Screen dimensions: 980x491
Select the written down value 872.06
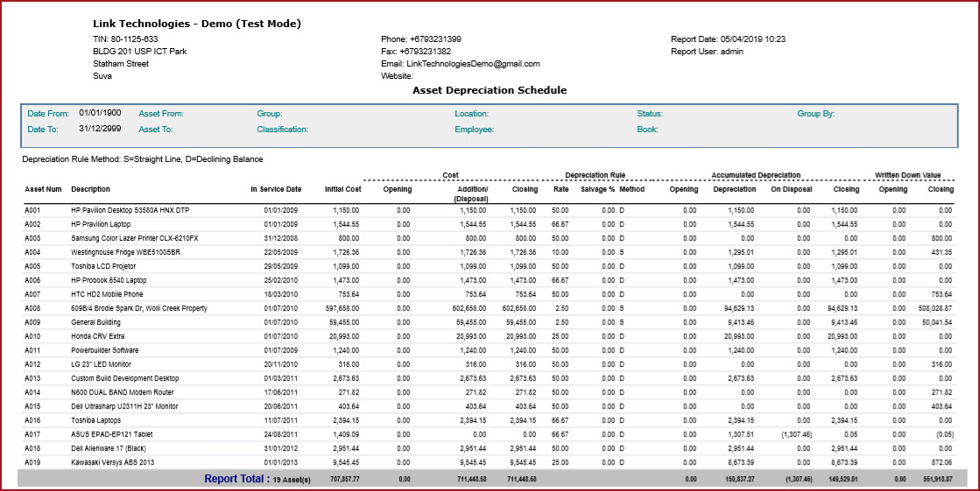pyautogui.click(x=941, y=462)
